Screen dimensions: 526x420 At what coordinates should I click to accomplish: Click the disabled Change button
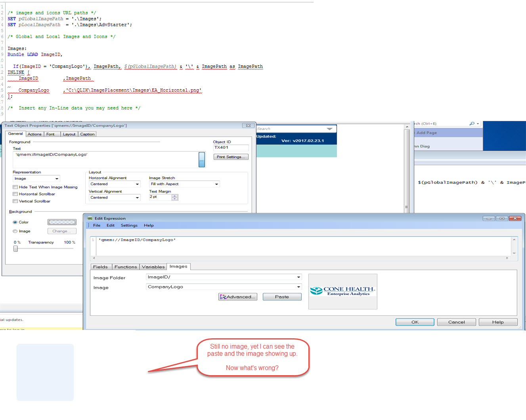tap(62, 231)
